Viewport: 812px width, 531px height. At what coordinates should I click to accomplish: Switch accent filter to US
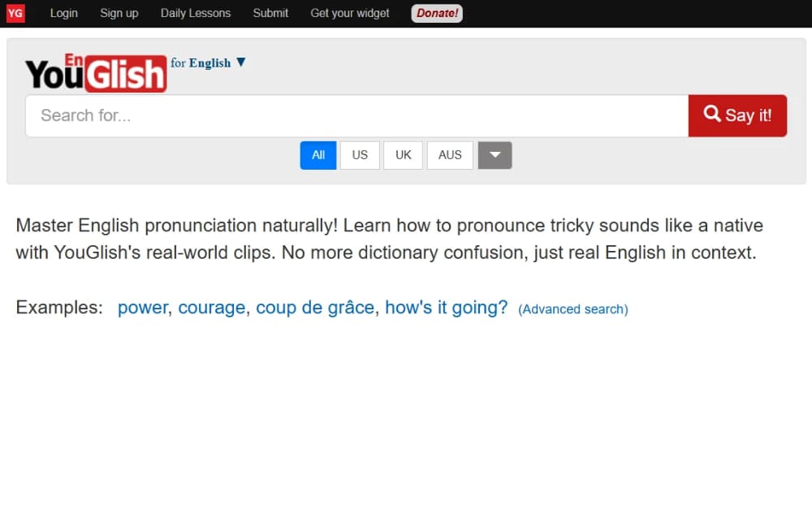360,155
